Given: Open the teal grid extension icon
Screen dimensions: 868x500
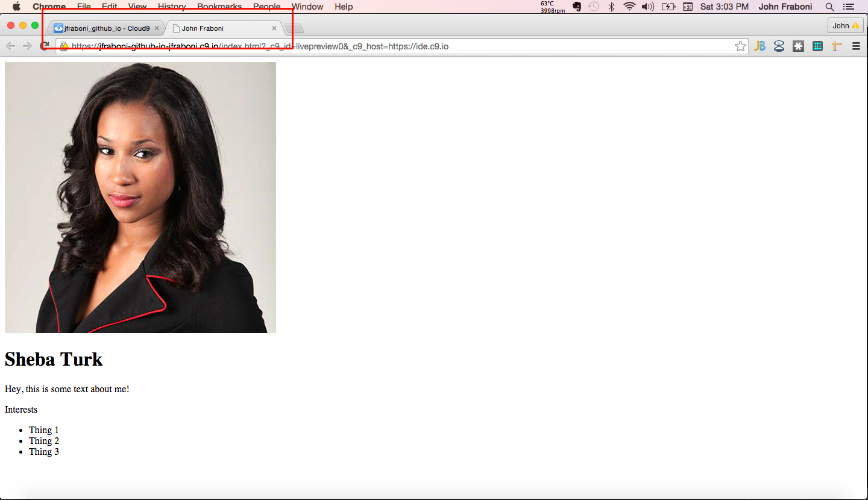Looking at the screenshot, I should [x=817, y=46].
